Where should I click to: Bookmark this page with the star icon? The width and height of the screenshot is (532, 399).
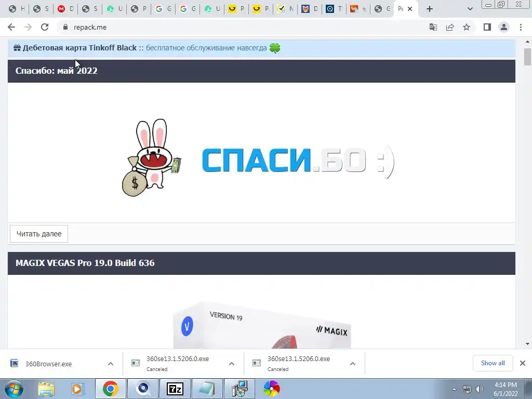(467, 27)
